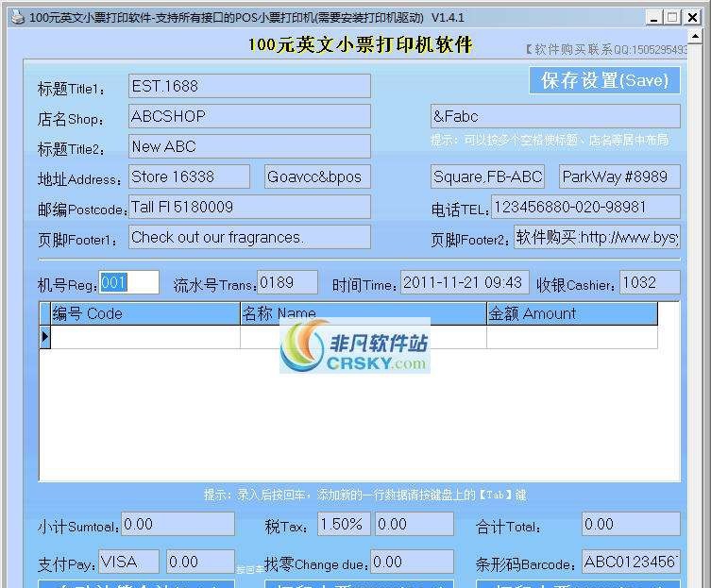Click the Trans number field 0189

[288, 282]
